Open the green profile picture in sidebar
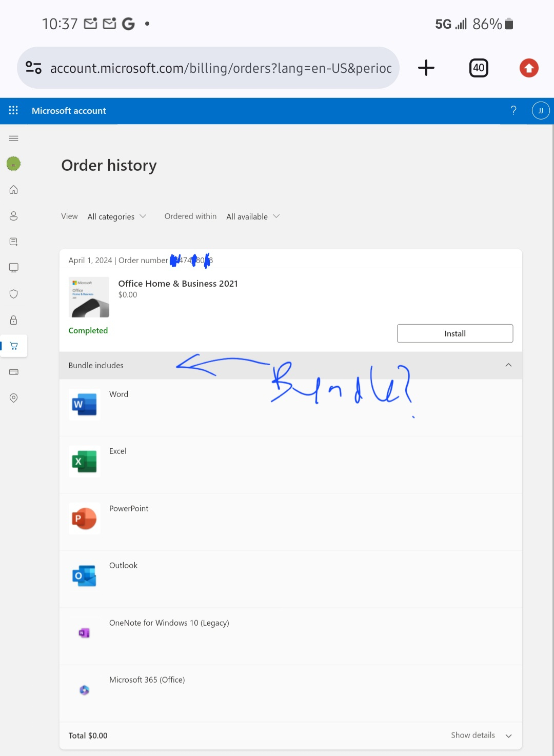 (x=13, y=164)
